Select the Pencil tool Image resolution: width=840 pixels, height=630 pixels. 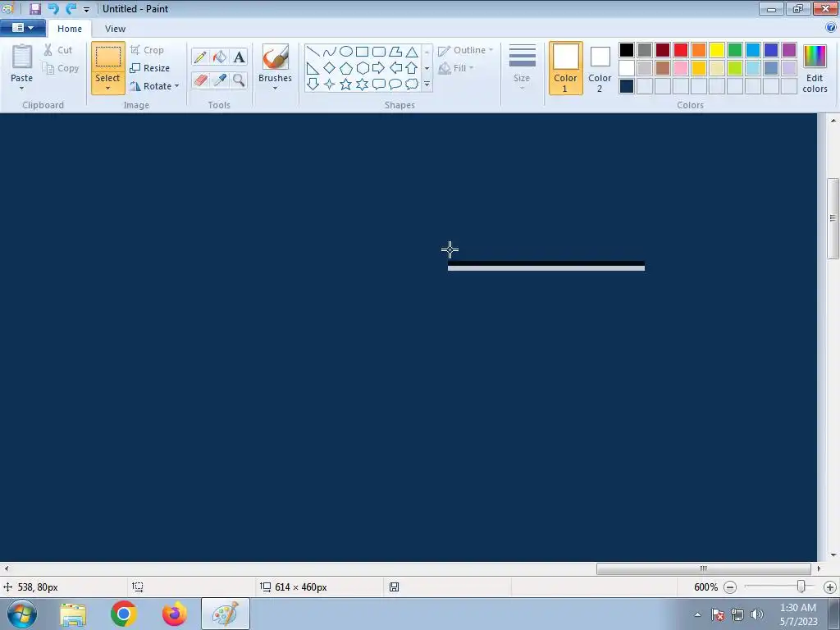click(200, 57)
